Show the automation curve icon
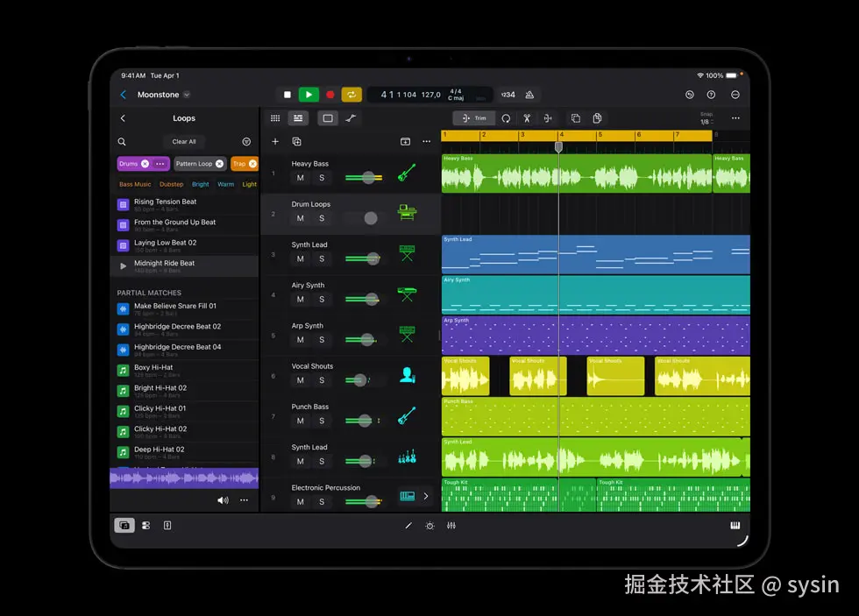This screenshot has height=616, width=859. click(351, 118)
